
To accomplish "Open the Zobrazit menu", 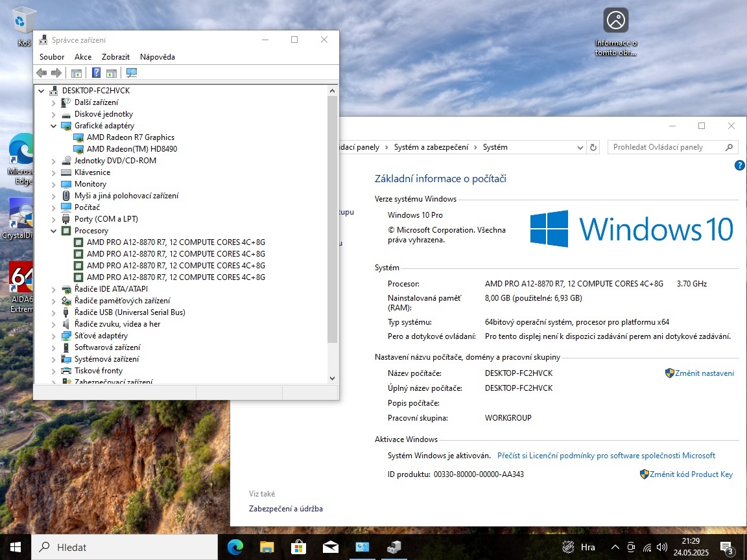I will coord(116,56).
